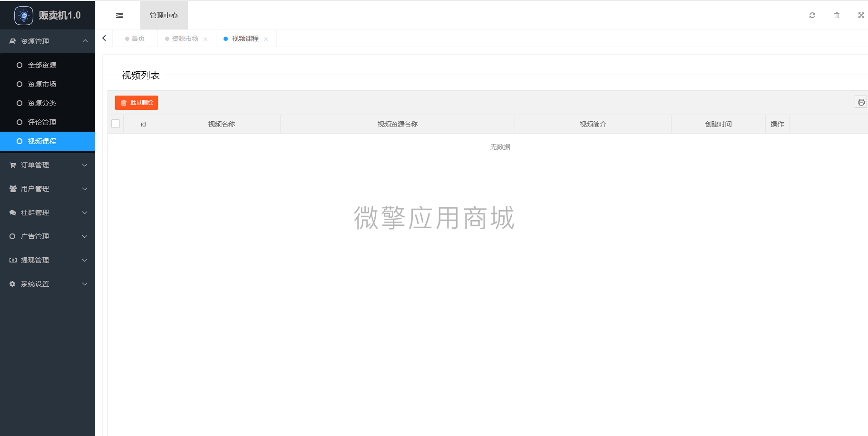Click the 社群管理 chat icon

[13, 213]
